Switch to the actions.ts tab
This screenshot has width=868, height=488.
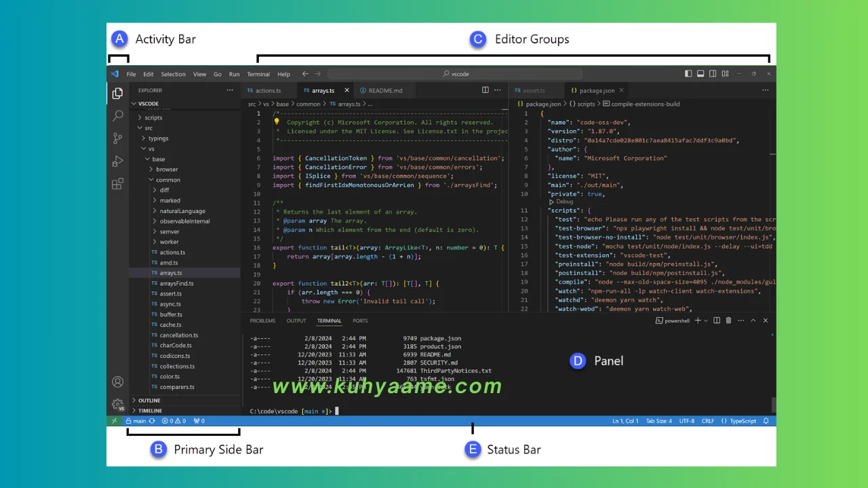tap(268, 90)
